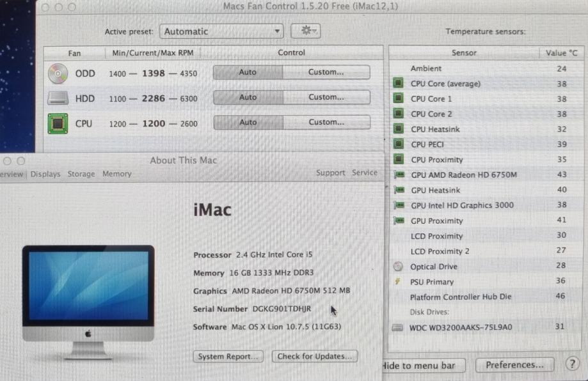The width and height of the screenshot is (588, 381).
Task: Click the GPU Heatsink card icon
Action: (x=399, y=190)
